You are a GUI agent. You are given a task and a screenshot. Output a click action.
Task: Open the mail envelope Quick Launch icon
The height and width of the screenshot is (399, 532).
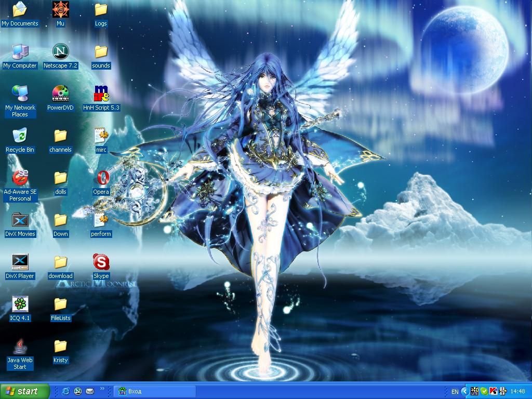coord(90,391)
